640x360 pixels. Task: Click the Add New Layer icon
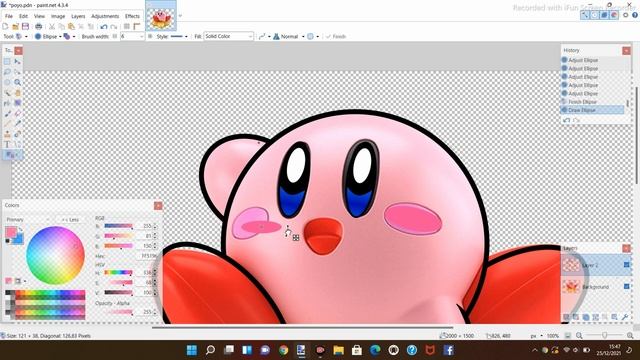(x=566, y=317)
